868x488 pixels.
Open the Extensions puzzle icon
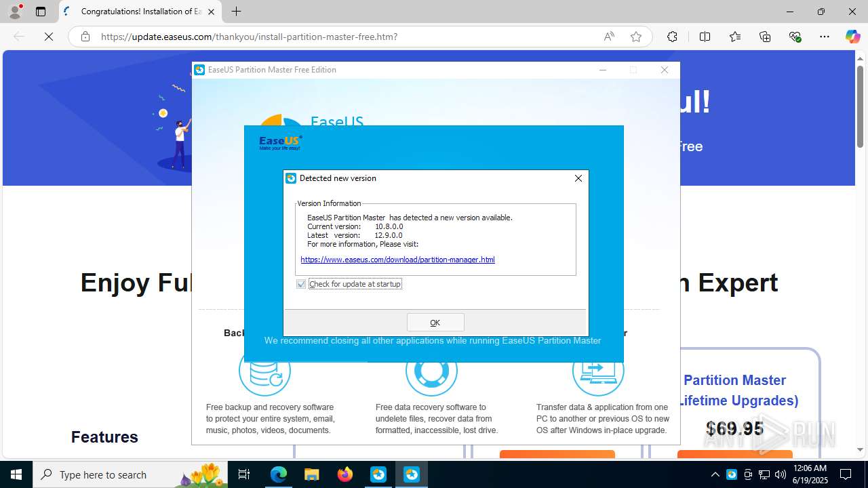coord(672,37)
